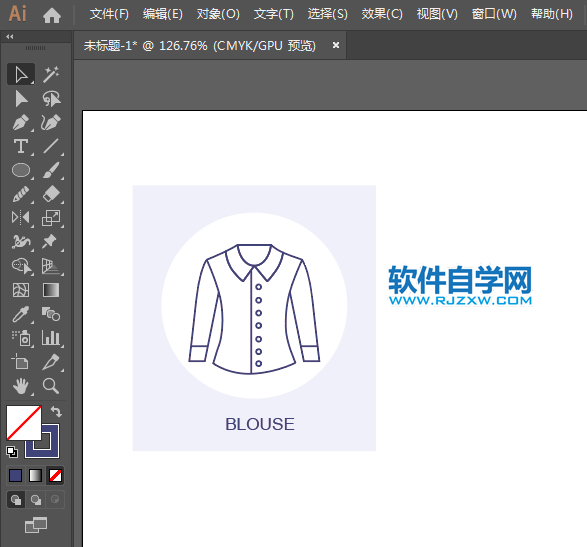Screen dimensions: 587x547
Task: Switch to 未标题-1* document tab
Action: click(x=200, y=46)
